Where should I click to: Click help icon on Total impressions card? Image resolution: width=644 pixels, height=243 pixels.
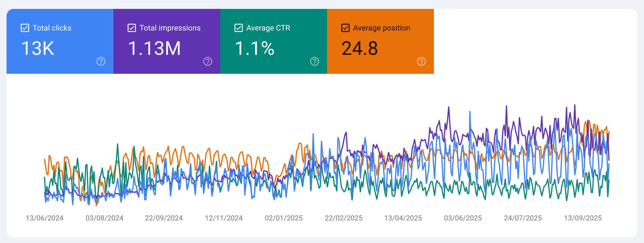(208, 61)
